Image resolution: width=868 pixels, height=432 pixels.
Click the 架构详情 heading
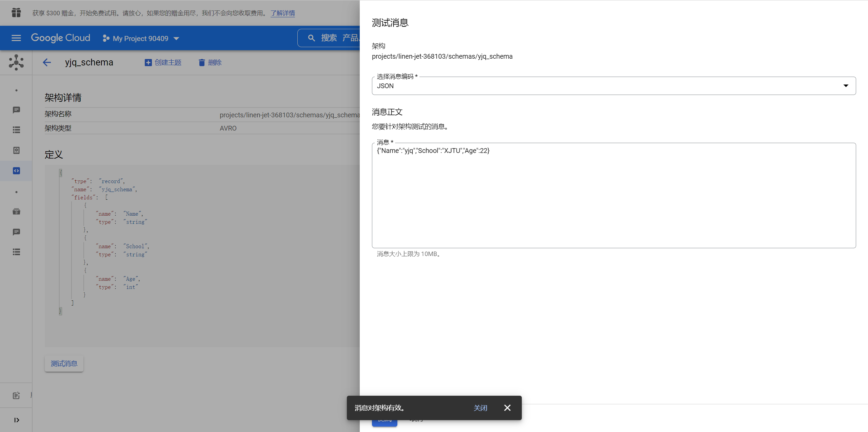[x=63, y=98]
